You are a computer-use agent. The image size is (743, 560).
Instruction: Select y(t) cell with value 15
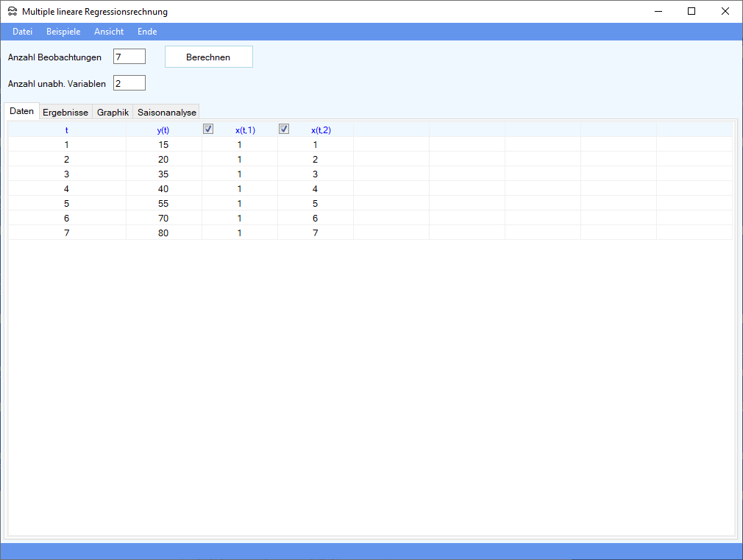tap(163, 145)
